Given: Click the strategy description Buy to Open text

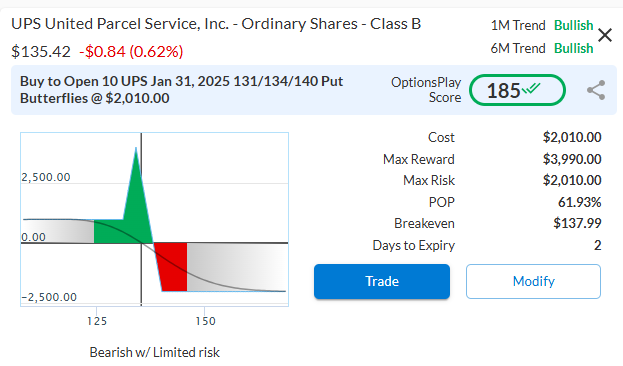Looking at the screenshot, I should pos(182,90).
